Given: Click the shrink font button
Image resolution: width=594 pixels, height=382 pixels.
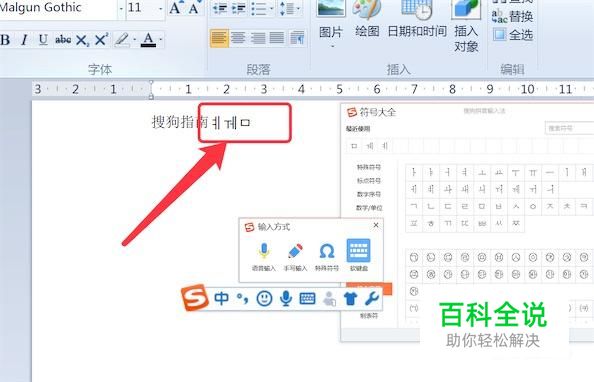Looking at the screenshot, I should click(194, 8).
